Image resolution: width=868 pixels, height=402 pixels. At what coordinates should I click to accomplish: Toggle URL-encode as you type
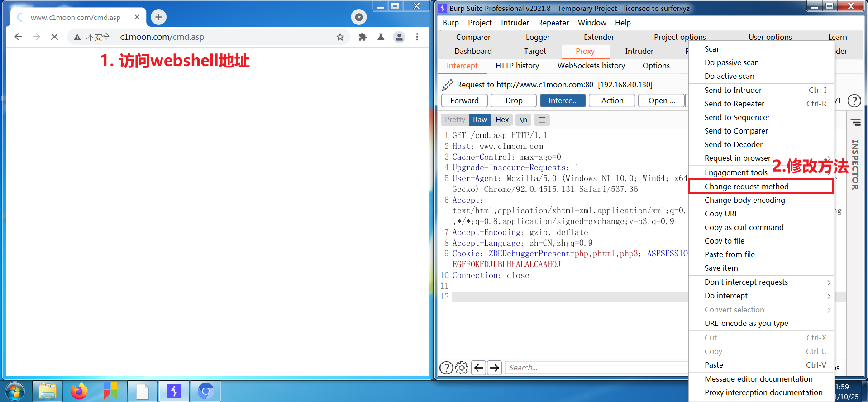[x=761, y=323]
